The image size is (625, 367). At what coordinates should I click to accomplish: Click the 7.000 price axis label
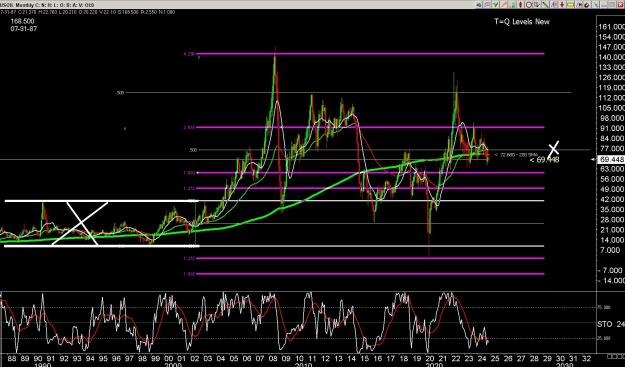(x=611, y=250)
